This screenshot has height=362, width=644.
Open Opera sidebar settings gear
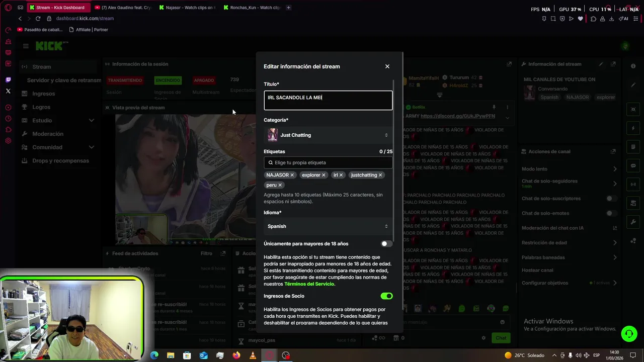(x=8, y=141)
